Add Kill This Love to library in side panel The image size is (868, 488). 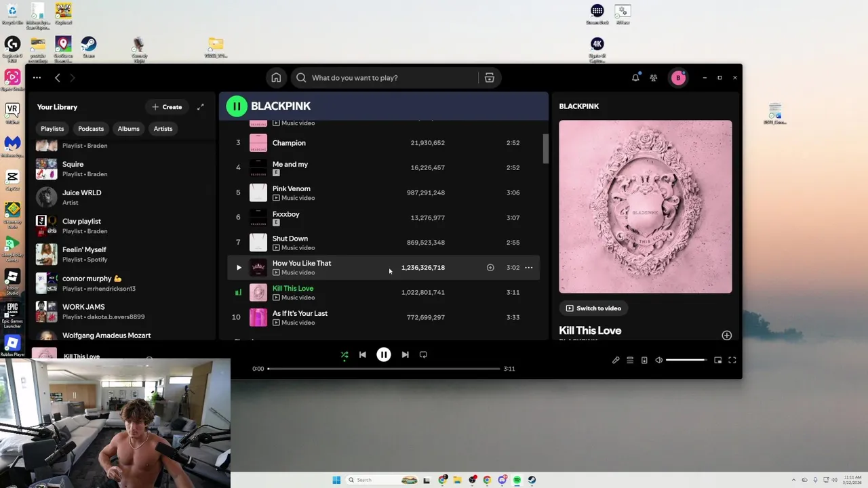click(727, 335)
